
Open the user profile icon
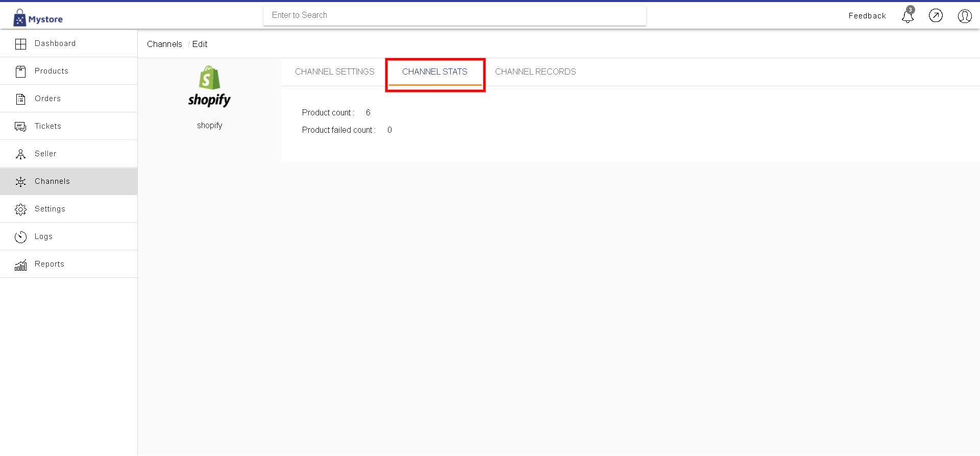(965, 16)
